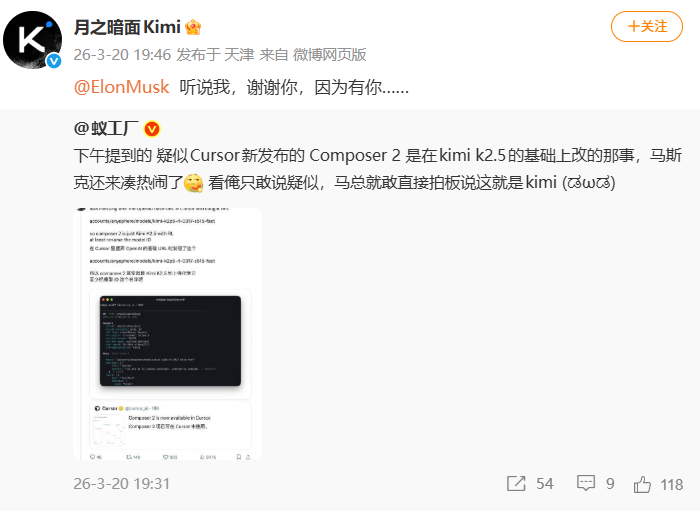700x515 pixels.
Task: Click the repost count 54
Action: click(x=545, y=484)
